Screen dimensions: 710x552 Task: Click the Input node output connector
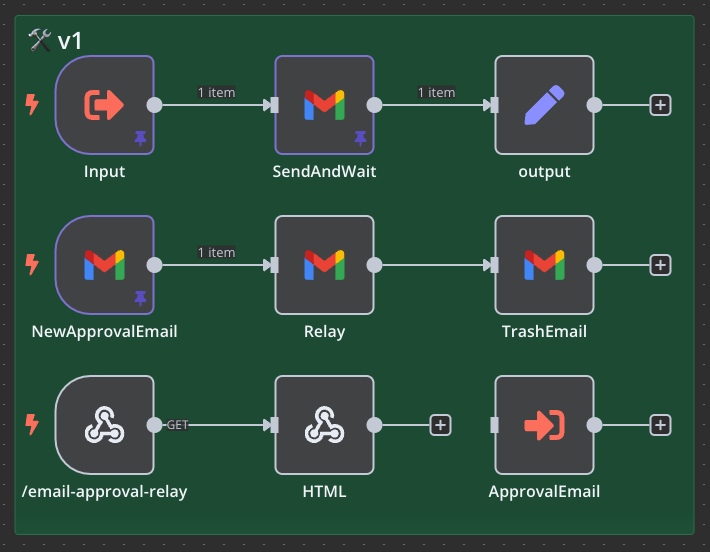(154, 105)
